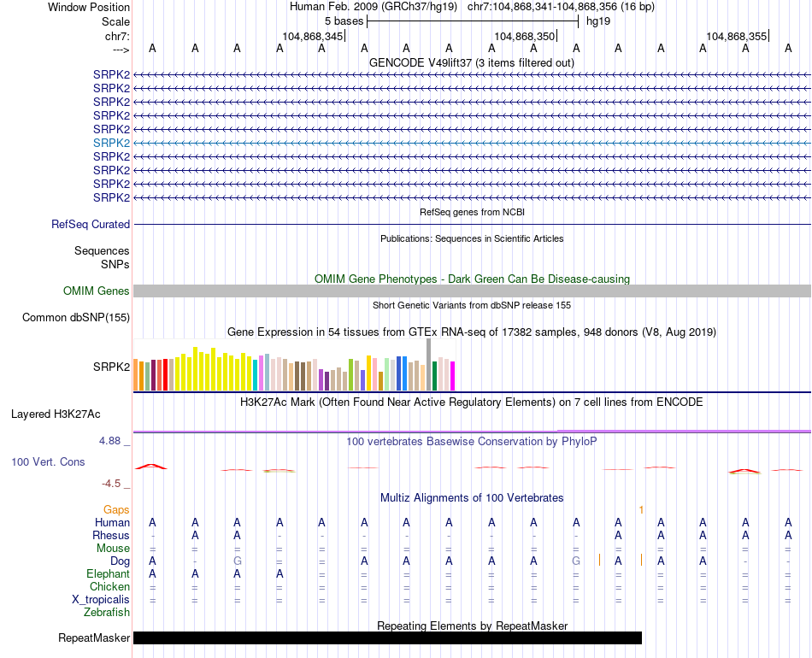This screenshot has width=812, height=658.
Task: Click the 100 Vert. Cons label
Action: point(48,461)
